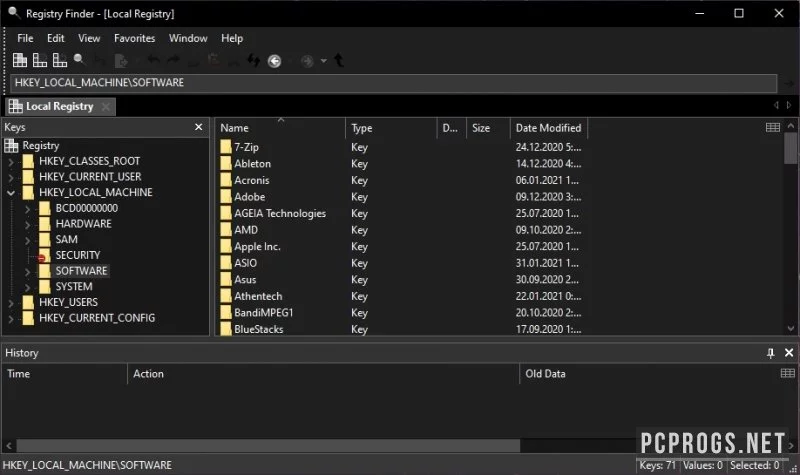Close the History panel
This screenshot has width=800, height=475.
click(x=789, y=353)
